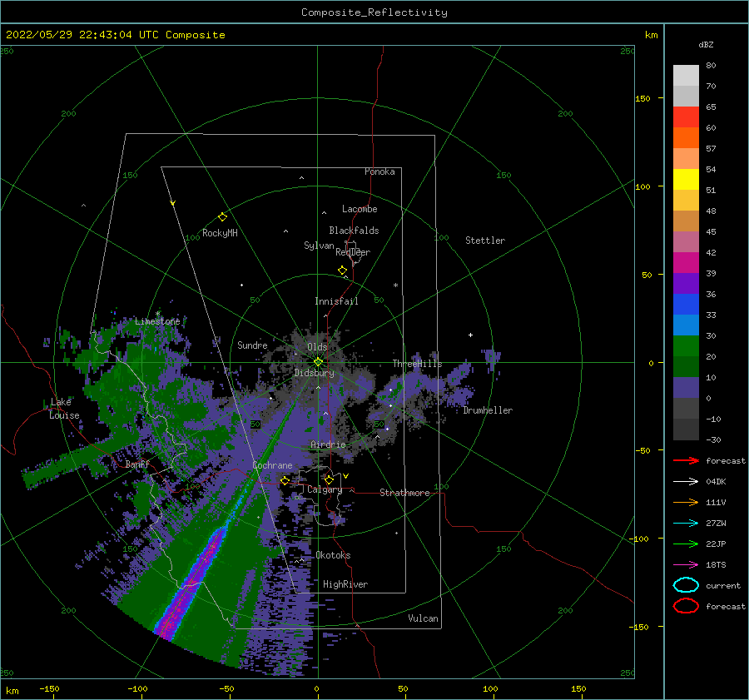Viewport: 749px width, 700px height.
Task: Click the Composite_Reflectivity title
Action: (x=374, y=12)
